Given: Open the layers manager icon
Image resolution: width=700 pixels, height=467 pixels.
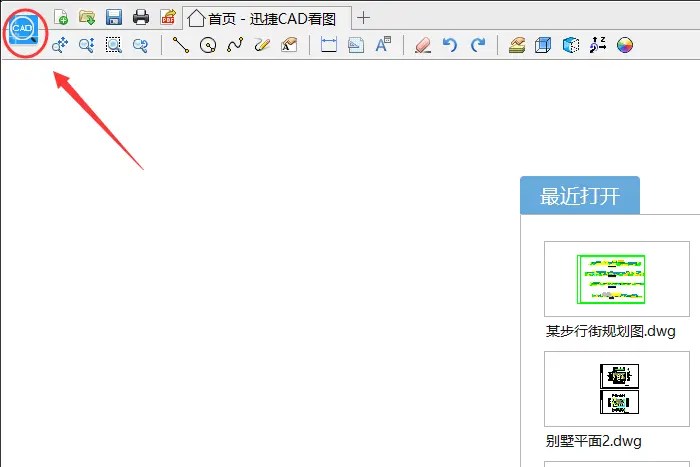Looking at the screenshot, I should coord(517,45).
